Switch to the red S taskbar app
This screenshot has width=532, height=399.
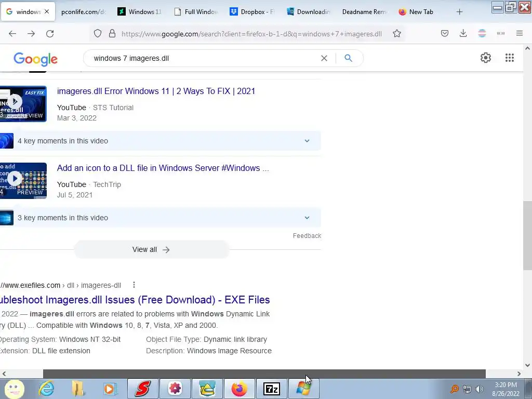(x=143, y=389)
